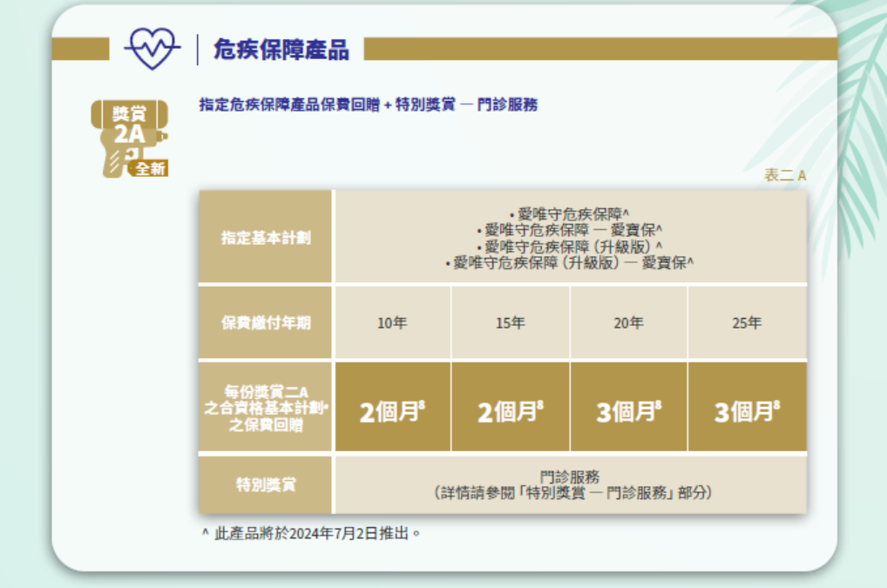Click the plan 愛唯守危疾保障 — 愛寶保^
This screenshot has width=887, height=588.
570,230
